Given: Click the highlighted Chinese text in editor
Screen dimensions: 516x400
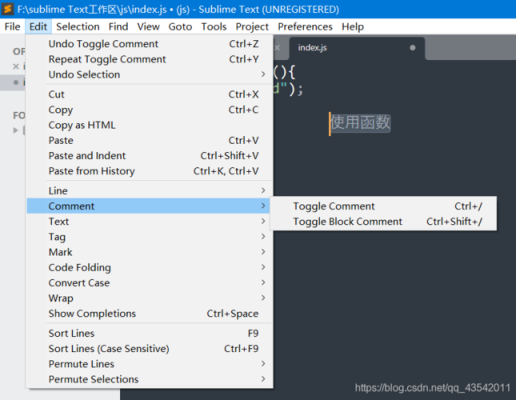Looking at the screenshot, I should click(360, 123).
